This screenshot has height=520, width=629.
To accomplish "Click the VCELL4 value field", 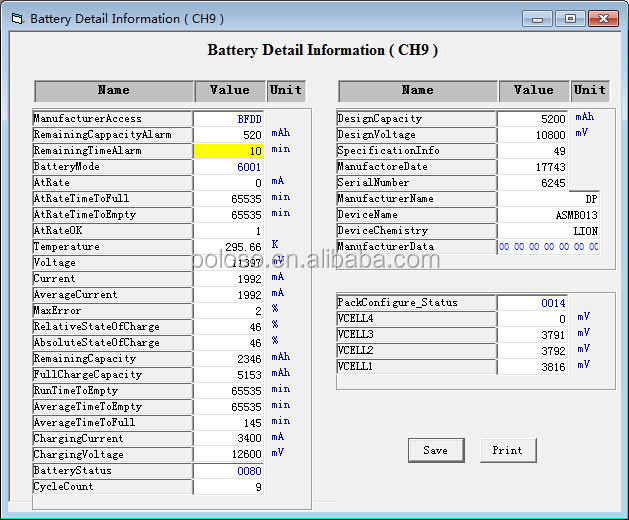I will coord(532,319).
